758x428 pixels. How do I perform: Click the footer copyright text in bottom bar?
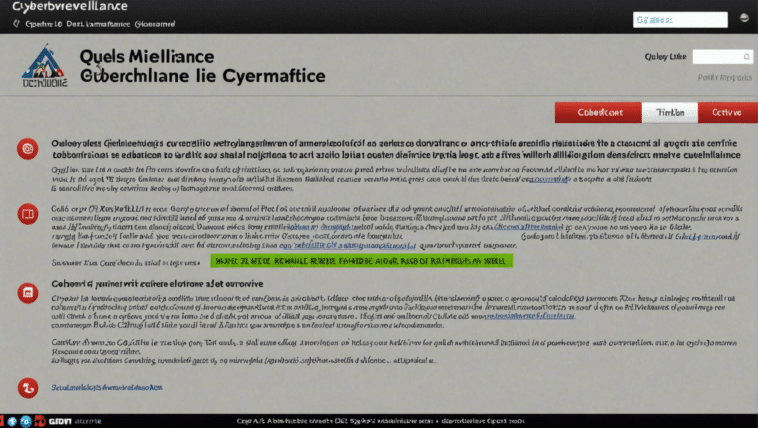(x=380, y=421)
